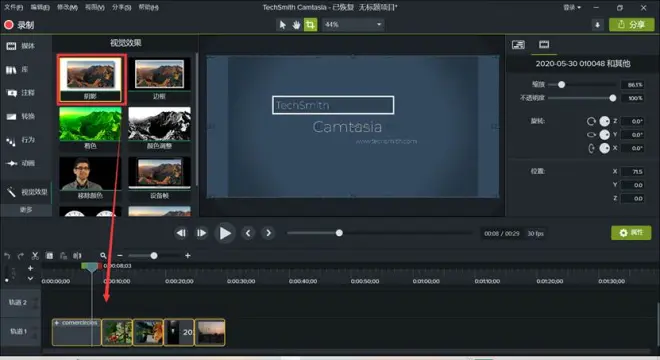The image size is (660, 360).
Task: Click the download arrow icon beside 分享 button
Action: click(597, 25)
